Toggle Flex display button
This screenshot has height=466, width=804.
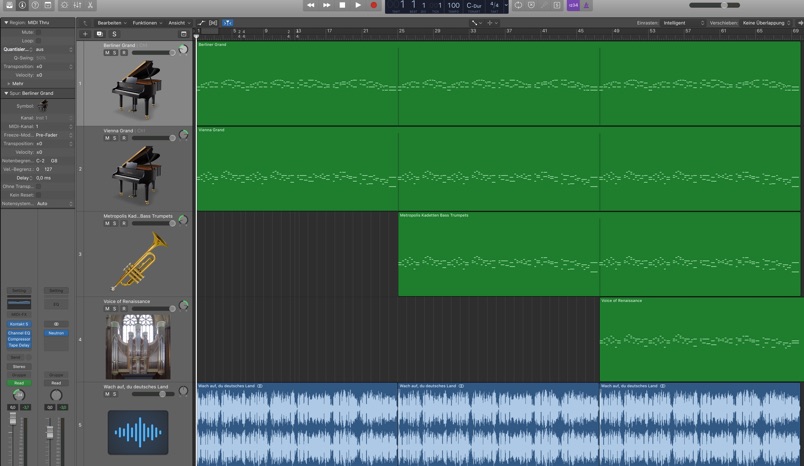(213, 23)
